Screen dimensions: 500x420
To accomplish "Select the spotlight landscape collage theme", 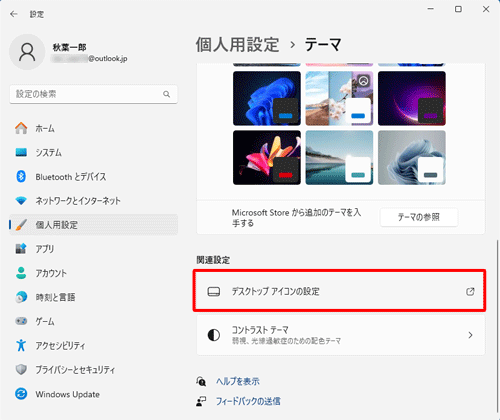I will pos(339,98).
